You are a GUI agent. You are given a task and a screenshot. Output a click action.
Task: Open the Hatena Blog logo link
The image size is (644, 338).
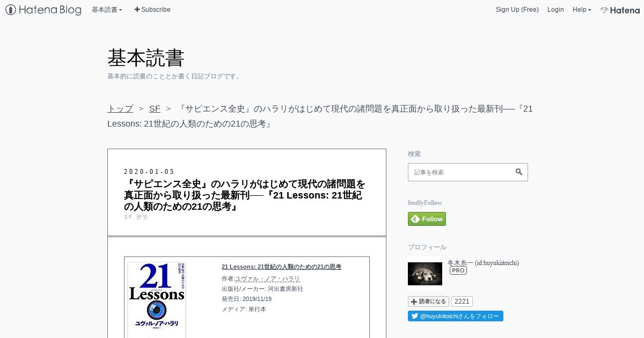43,10
